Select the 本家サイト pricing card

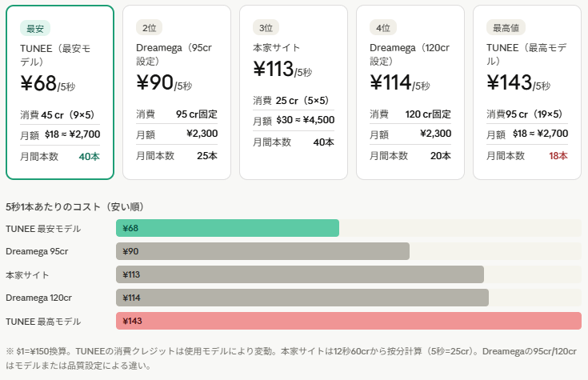pyautogui.click(x=294, y=92)
